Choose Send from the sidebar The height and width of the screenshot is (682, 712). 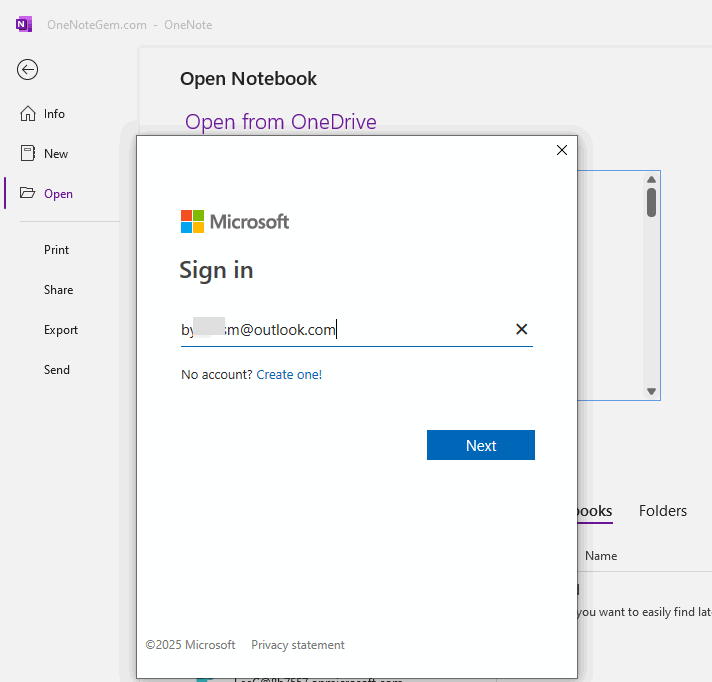pos(57,370)
